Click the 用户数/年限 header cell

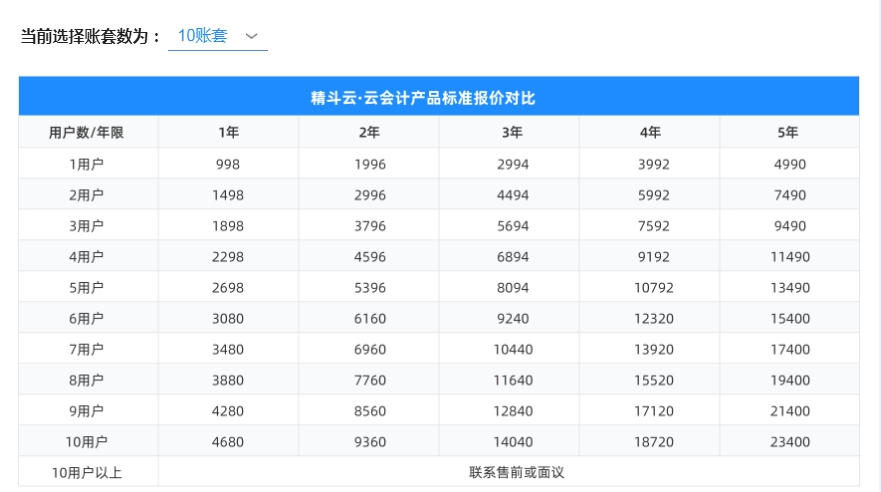click(87, 133)
